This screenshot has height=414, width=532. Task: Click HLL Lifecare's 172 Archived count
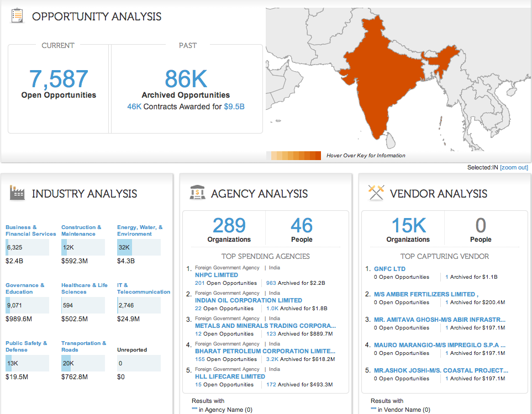pyautogui.click(x=271, y=385)
